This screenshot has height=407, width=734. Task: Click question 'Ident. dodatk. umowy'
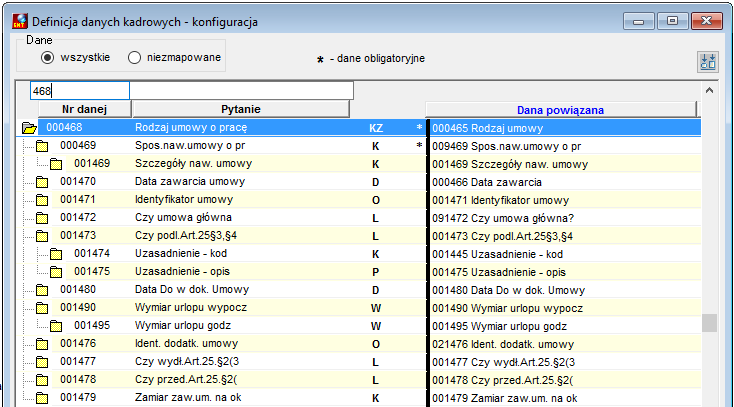(186, 343)
